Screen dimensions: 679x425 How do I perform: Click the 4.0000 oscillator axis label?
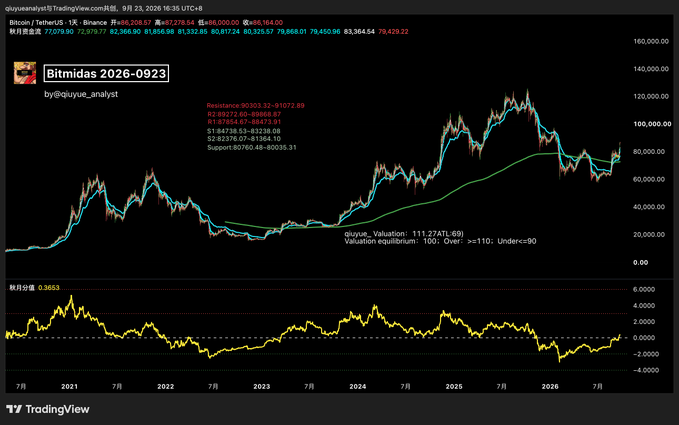click(644, 306)
